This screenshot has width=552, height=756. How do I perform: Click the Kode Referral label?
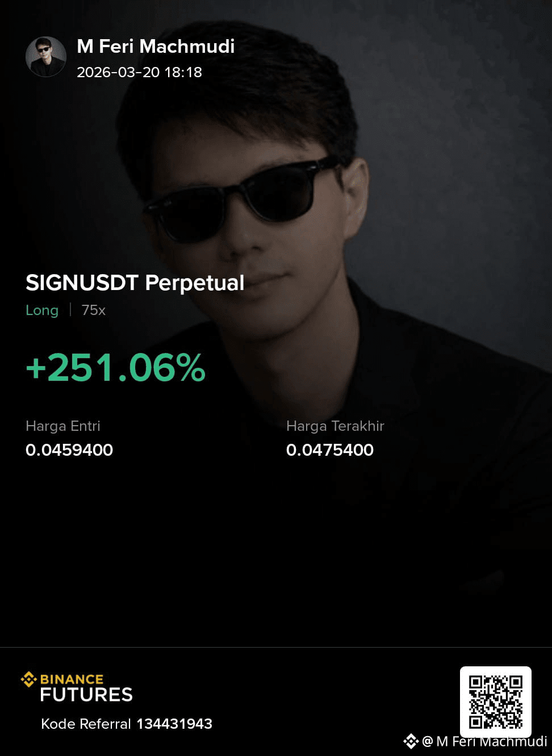[86, 724]
